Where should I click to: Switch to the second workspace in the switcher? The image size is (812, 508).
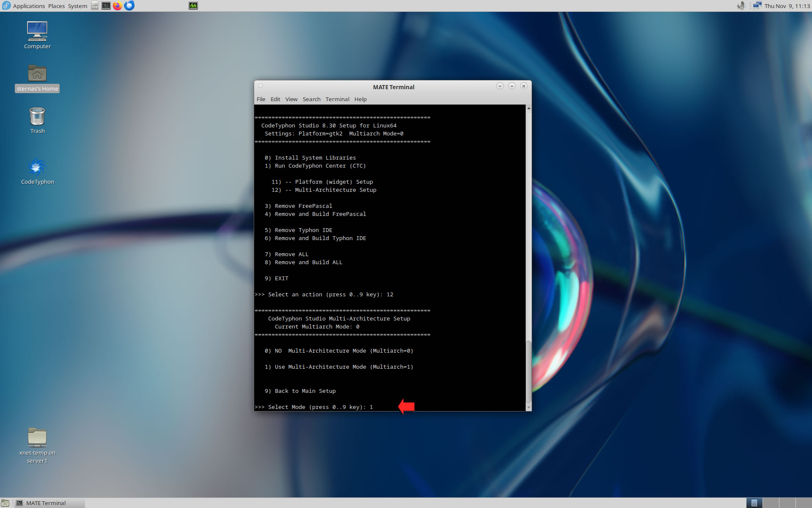point(771,503)
